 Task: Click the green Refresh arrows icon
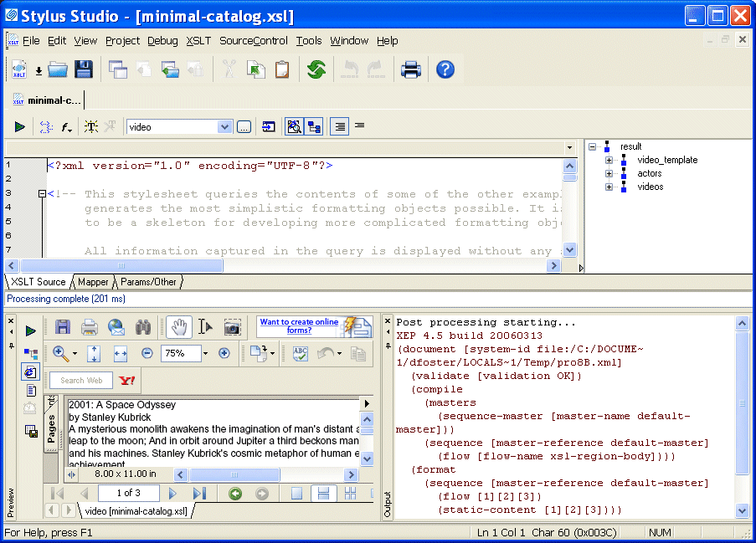pyautogui.click(x=316, y=69)
